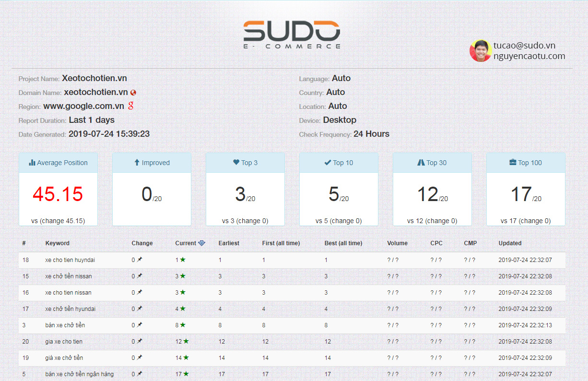
Task: Sort table by Updated column header
Action: click(510, 243)
